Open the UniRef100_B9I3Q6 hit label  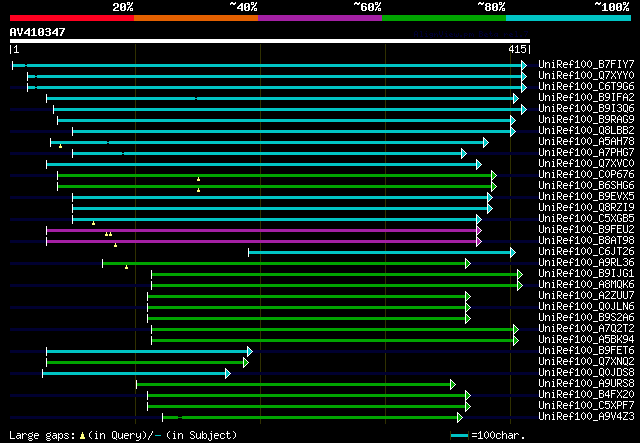[586, 109]
